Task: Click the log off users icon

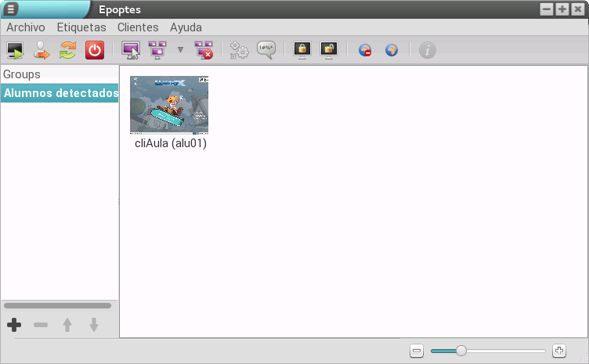Action: (42, 51)
